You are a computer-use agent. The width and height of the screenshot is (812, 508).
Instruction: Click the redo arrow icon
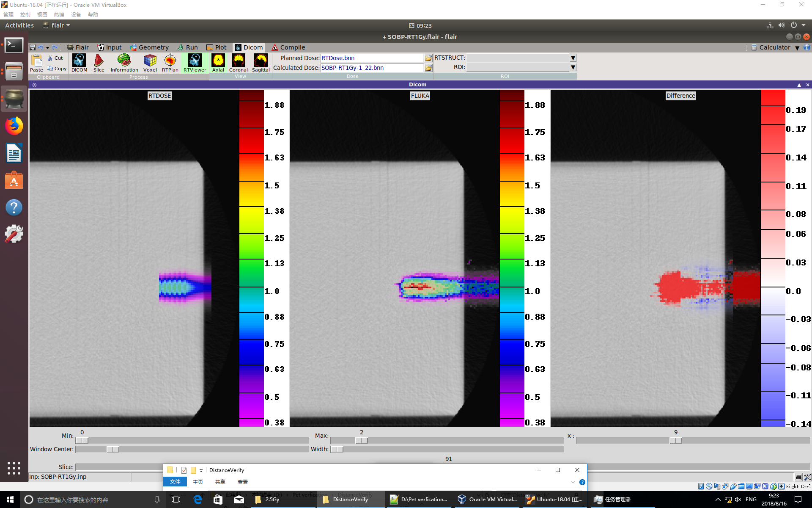pos(55,47)
